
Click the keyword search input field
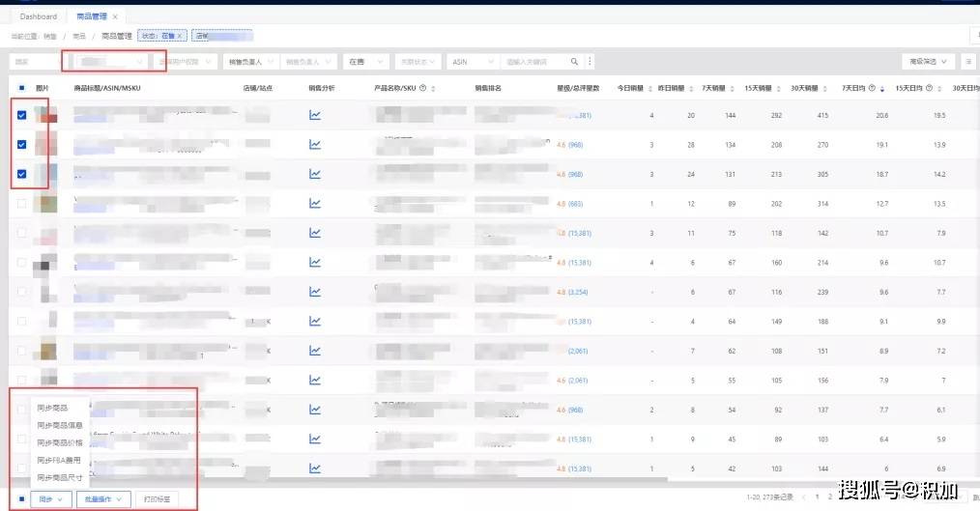pyautogui.click(x=534, y=62)
